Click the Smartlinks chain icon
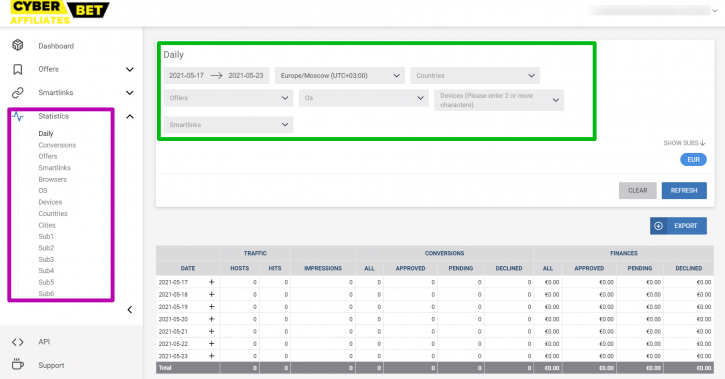 coord(18,92)
